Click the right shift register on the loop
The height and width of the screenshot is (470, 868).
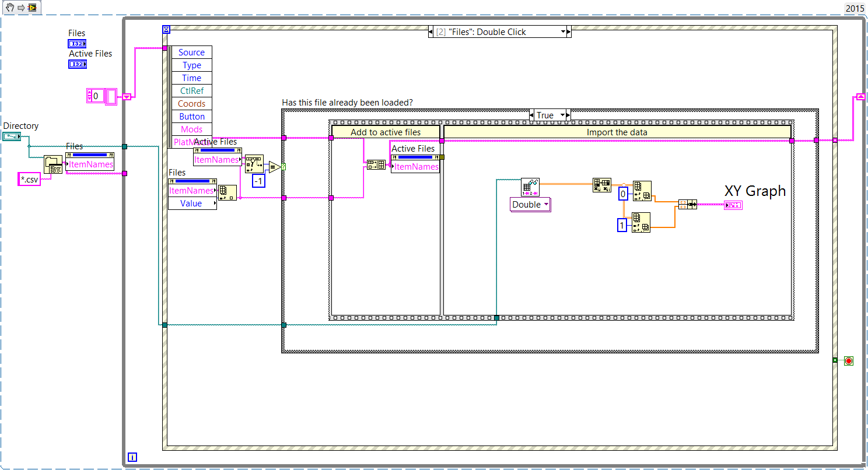860,96
